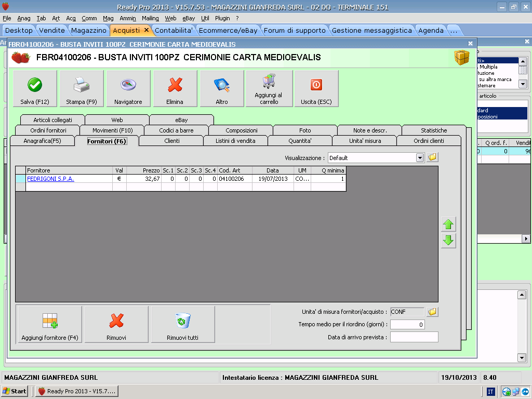Select Ready Pro 2013 taskbar item

(77, 391)
